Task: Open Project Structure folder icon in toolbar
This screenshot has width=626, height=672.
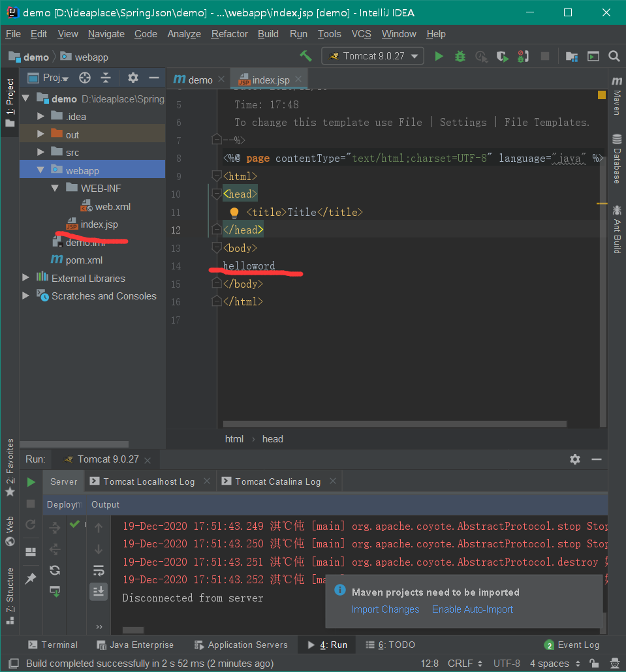Action: tap(572, 56)
